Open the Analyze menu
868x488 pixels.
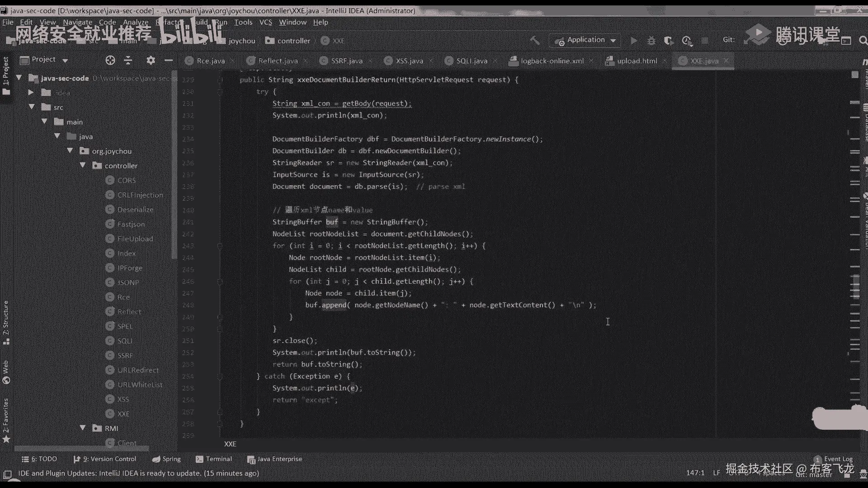tap(136, 22)
